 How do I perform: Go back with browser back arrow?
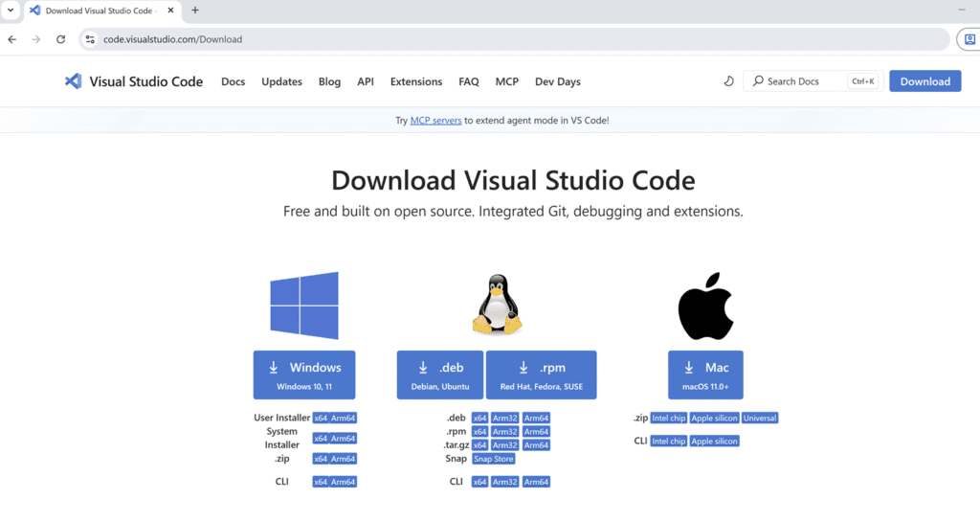click(x=12, y=39)
